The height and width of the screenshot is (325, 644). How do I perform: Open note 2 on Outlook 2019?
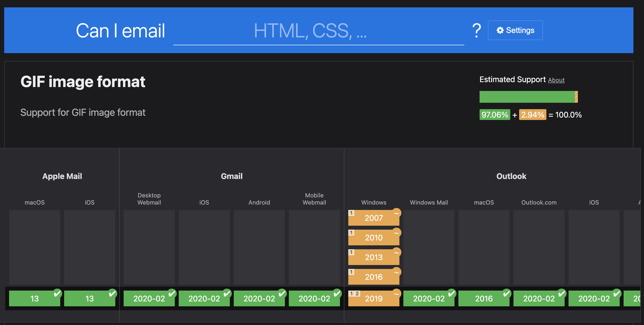[x=357, y=294]
